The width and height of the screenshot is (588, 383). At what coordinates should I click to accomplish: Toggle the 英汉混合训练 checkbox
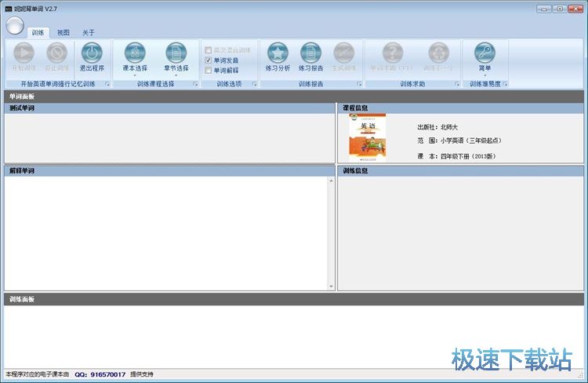(208, 49)
